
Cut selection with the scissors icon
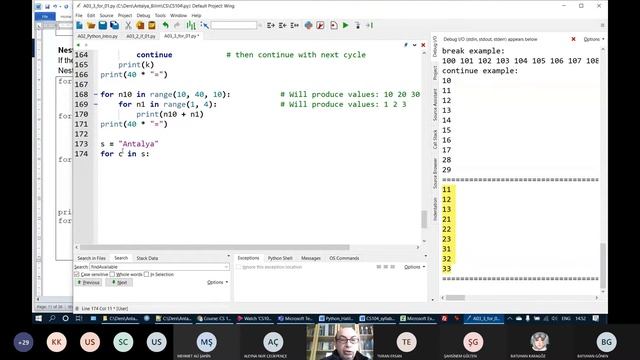(128, 25)
